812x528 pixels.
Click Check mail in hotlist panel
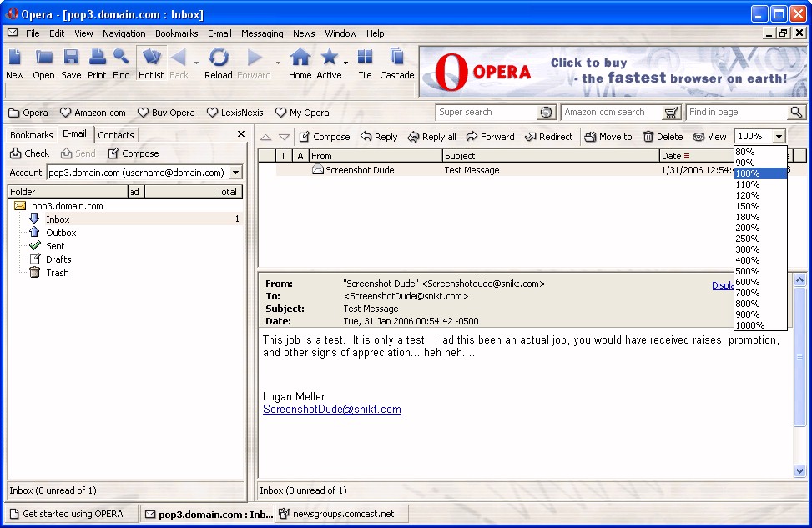click(30, 153)
